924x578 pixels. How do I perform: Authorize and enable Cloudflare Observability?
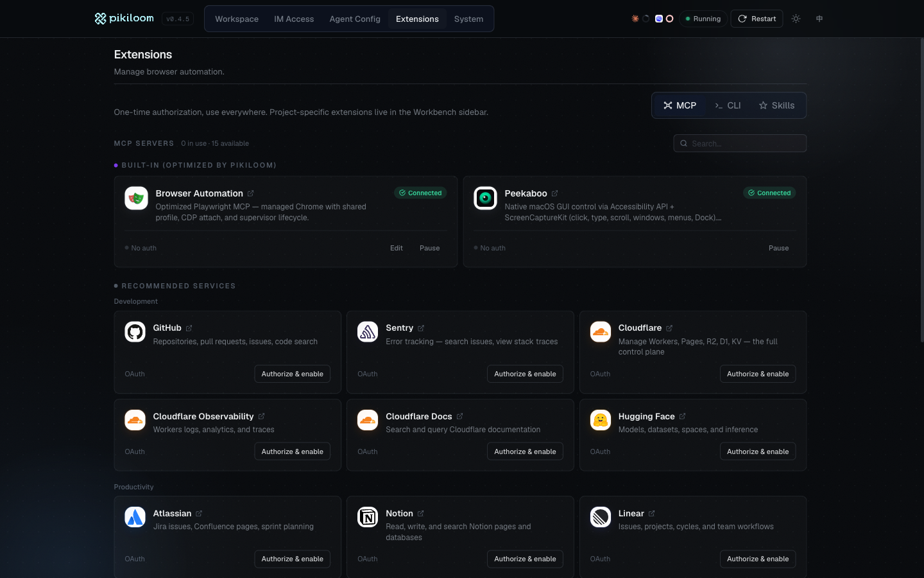293,451
